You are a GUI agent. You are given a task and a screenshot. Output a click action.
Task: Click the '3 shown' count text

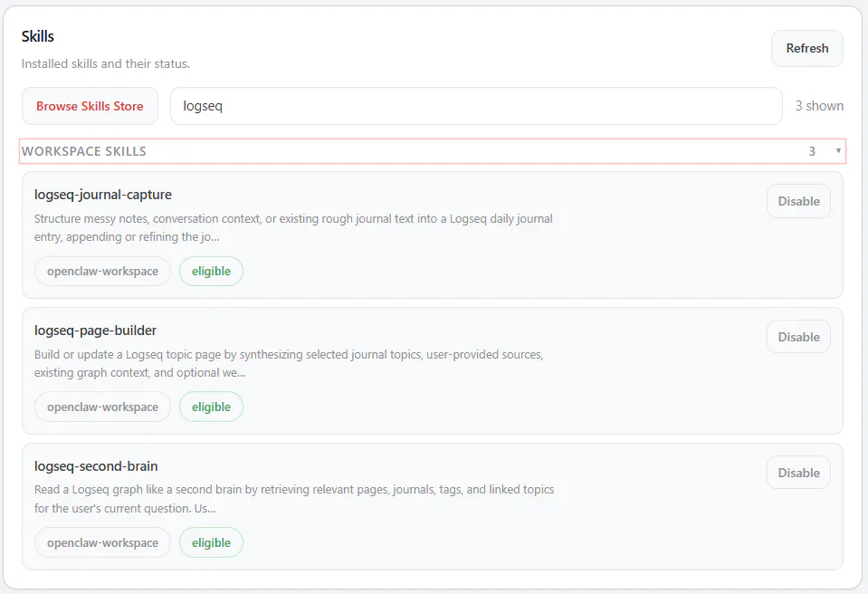tap(819, 106)
